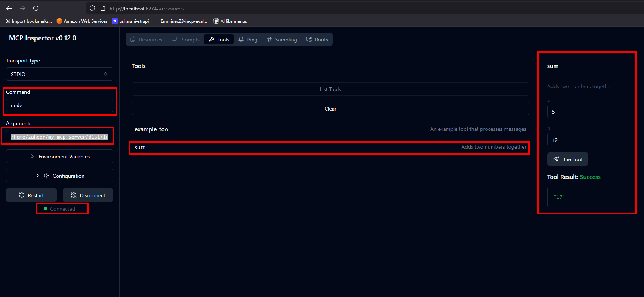Expand Environment Variables section
The image size is (644, 297).
click(x=59, y=156)
